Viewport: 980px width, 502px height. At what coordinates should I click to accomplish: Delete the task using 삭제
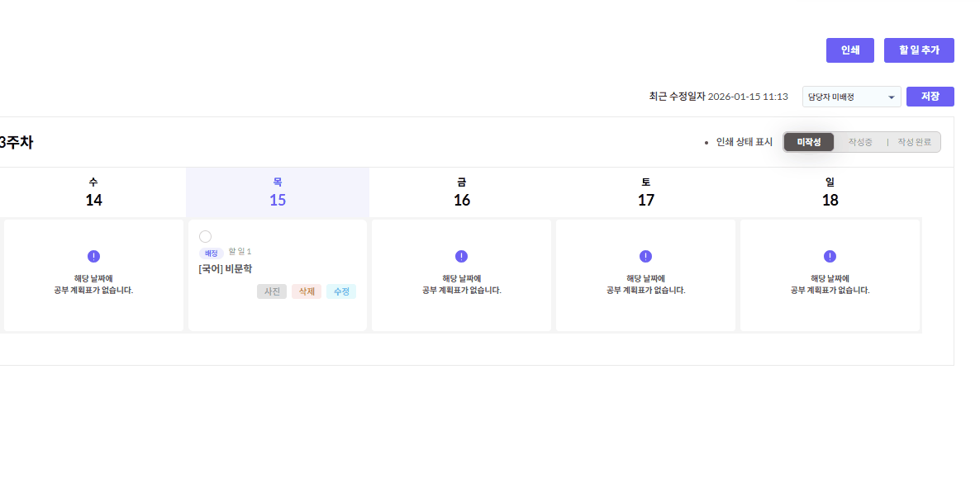tap(307, 291)
